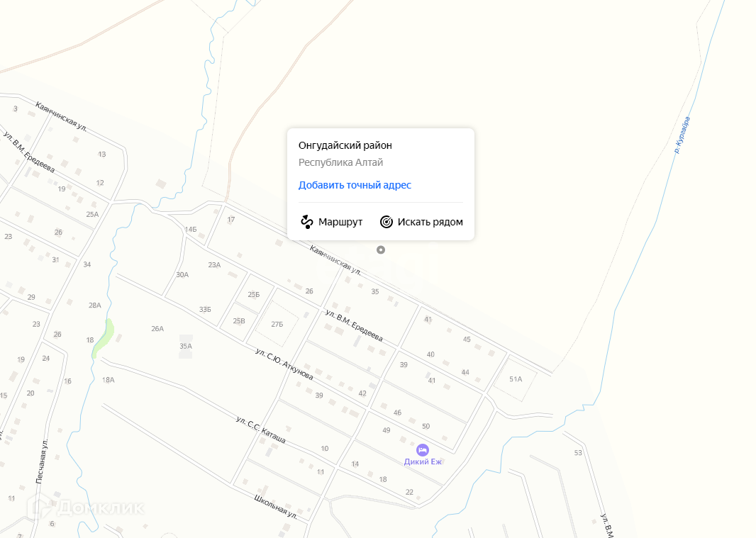Click the gray map location pin marker
Viewport: 756px width, 538px height.
(x=381, y=250)
